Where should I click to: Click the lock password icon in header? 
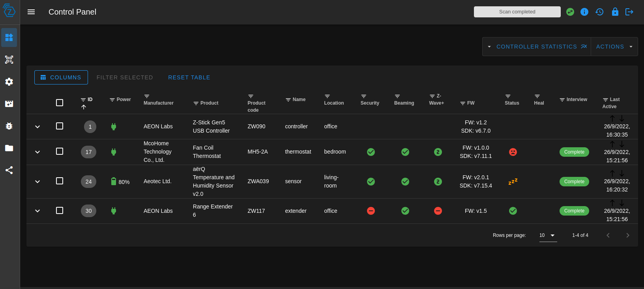click(x=615, y=12)
